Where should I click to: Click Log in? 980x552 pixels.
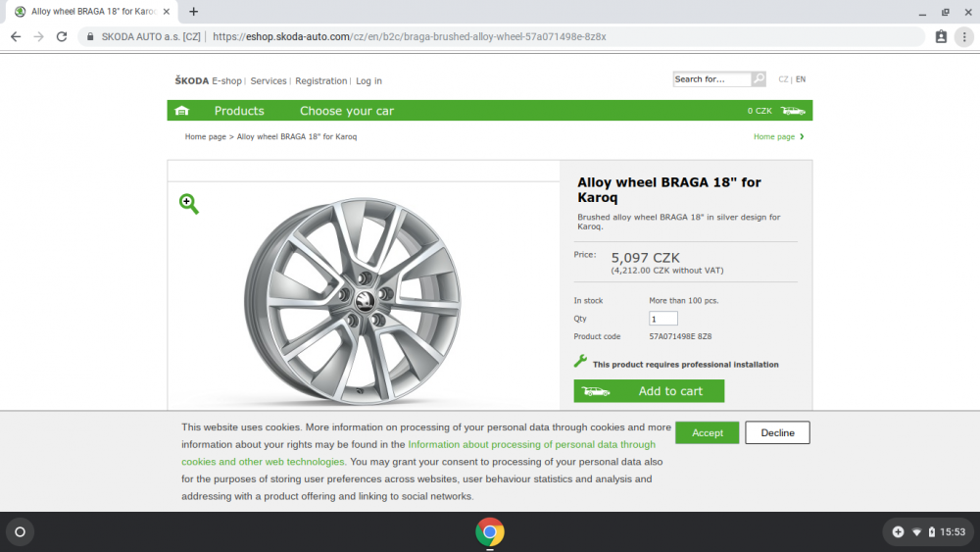[x=368, y=80]
